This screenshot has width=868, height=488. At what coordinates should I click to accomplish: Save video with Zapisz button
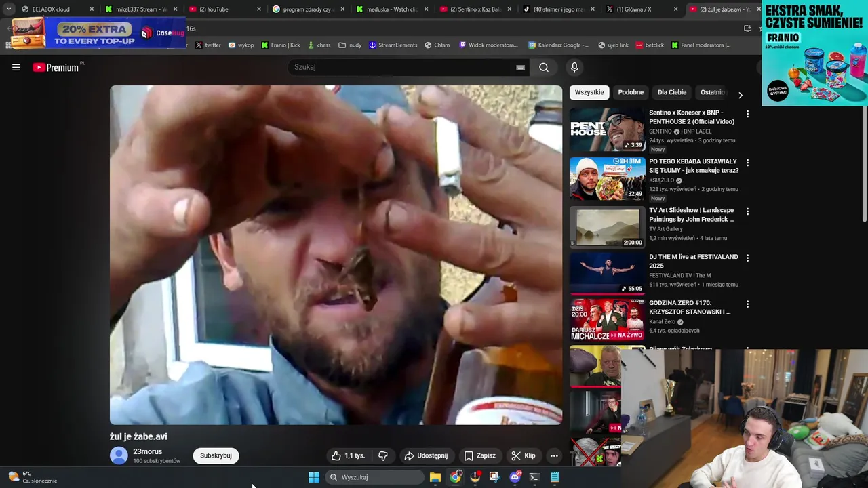pos(479,455)
